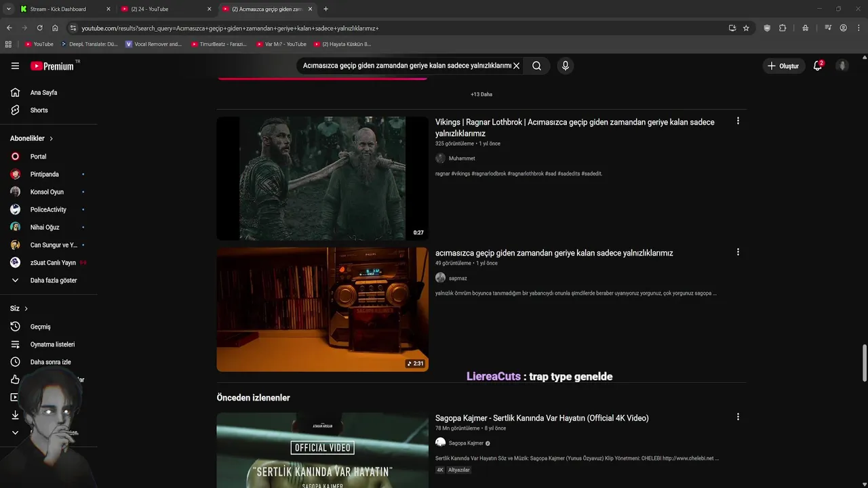The width and height of the screenshot is (868, 488).
Task: Click the Oluştur create button
Action: pyautogui.click(x=783, y=66)
